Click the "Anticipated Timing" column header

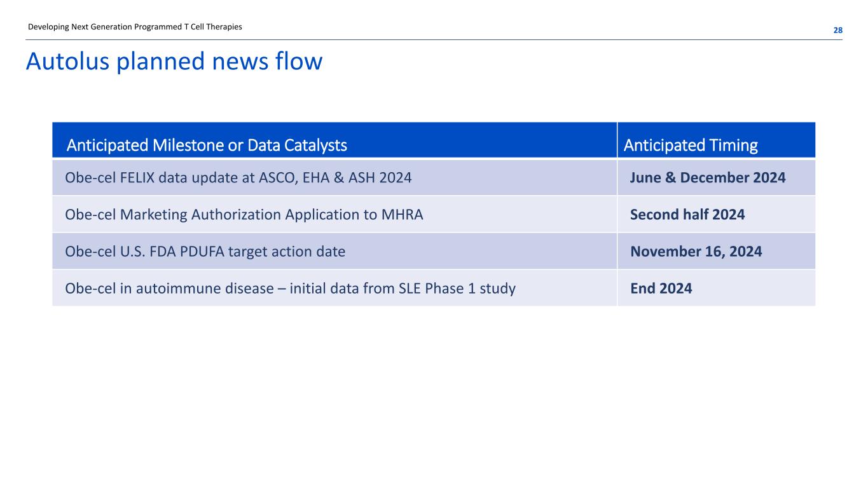click(x=691, y=146)
